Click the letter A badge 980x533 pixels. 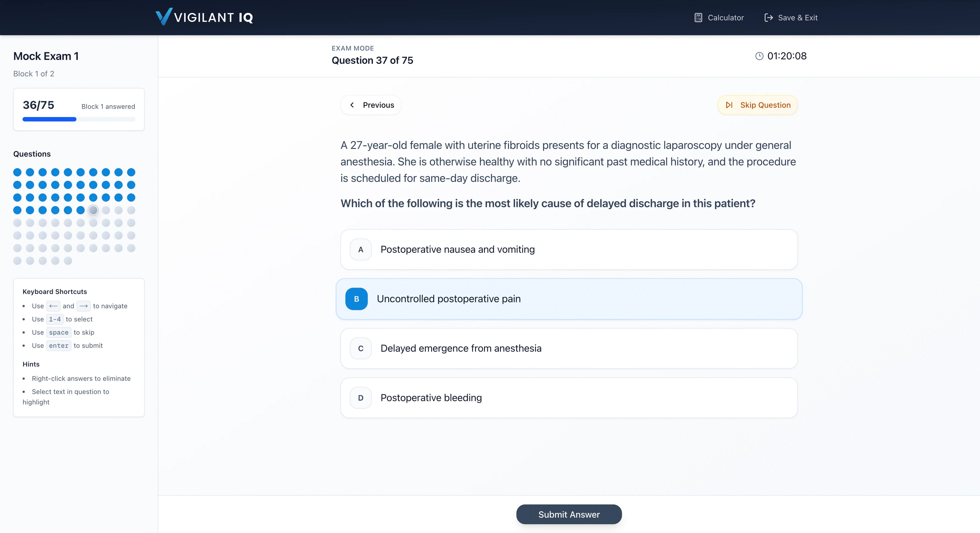361,249
